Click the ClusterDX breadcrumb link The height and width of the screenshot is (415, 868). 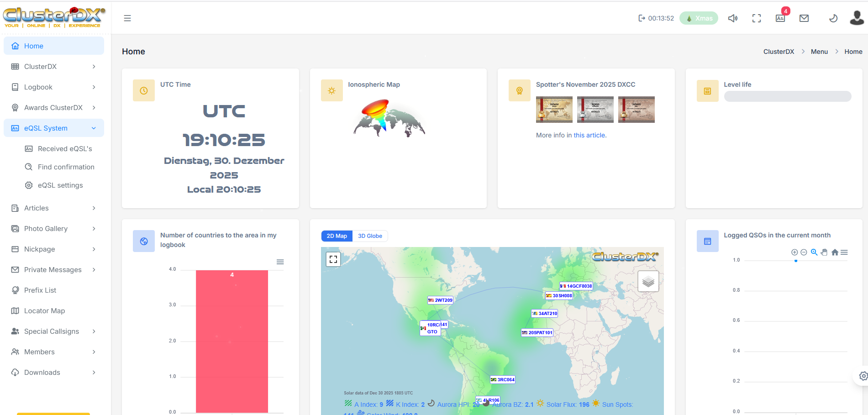pos(779,52)
